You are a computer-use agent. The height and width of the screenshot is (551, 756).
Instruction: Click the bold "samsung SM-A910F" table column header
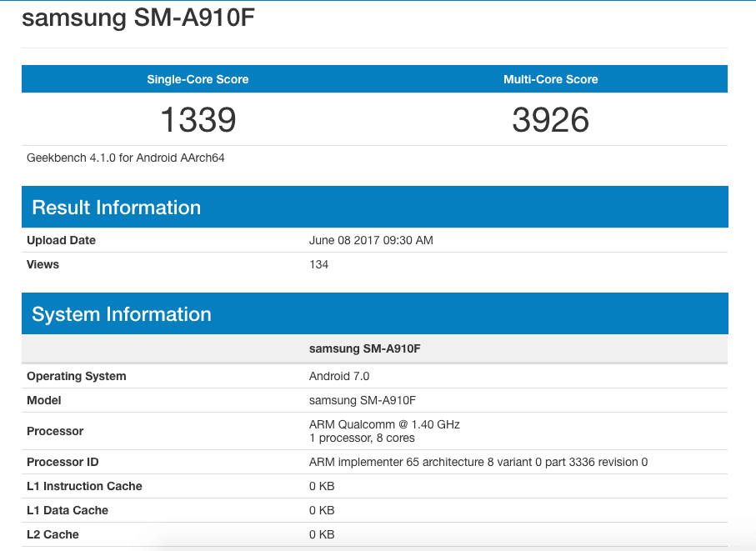364,348
